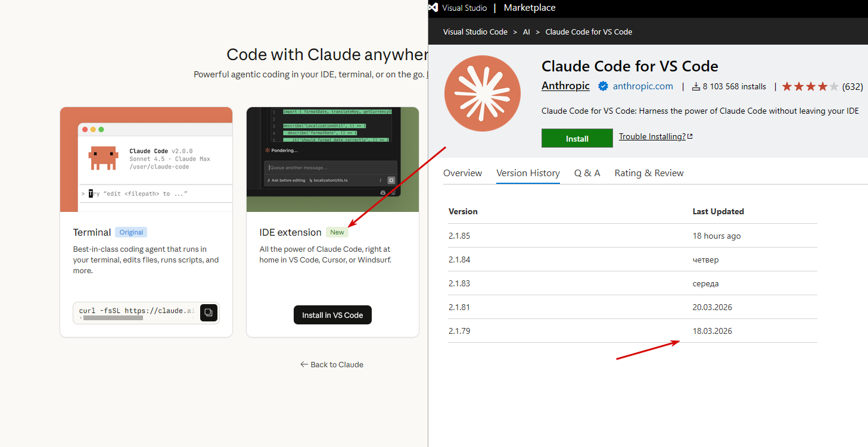Image resolution: width=868 pixels, height=447 pixels.
Task: Click the green Install button
Action: tap(577, 138)
